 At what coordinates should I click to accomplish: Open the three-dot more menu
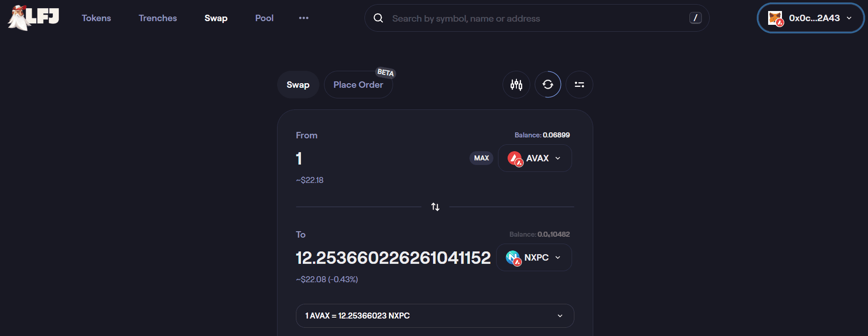(x=304, y=18)
